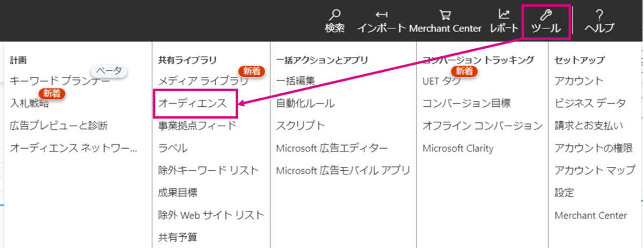Select スクリプト menu entry
The width and height of the screenshot is (644, 248).
tap(301, 126)
